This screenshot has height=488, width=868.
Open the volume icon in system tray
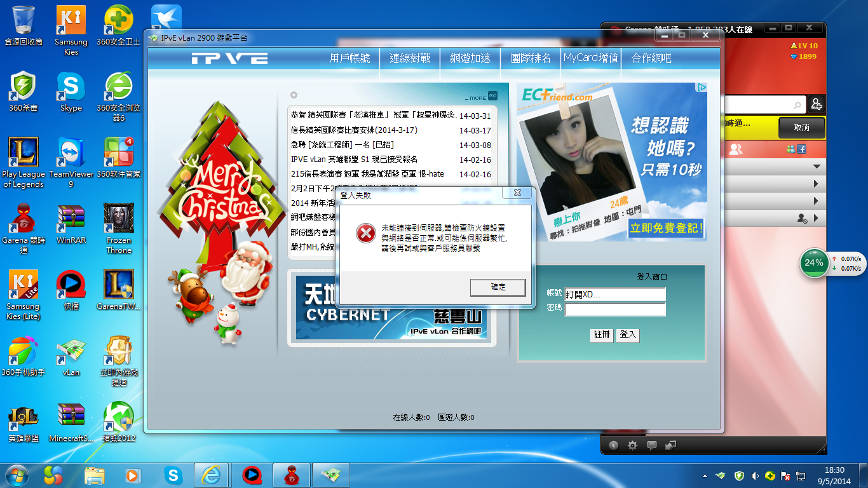tap(754, 475)
